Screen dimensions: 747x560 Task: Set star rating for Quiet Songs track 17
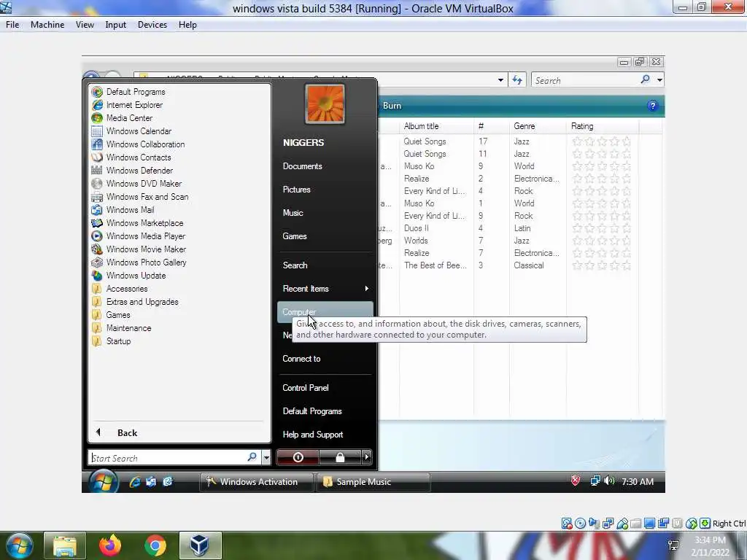click(602, 141)
